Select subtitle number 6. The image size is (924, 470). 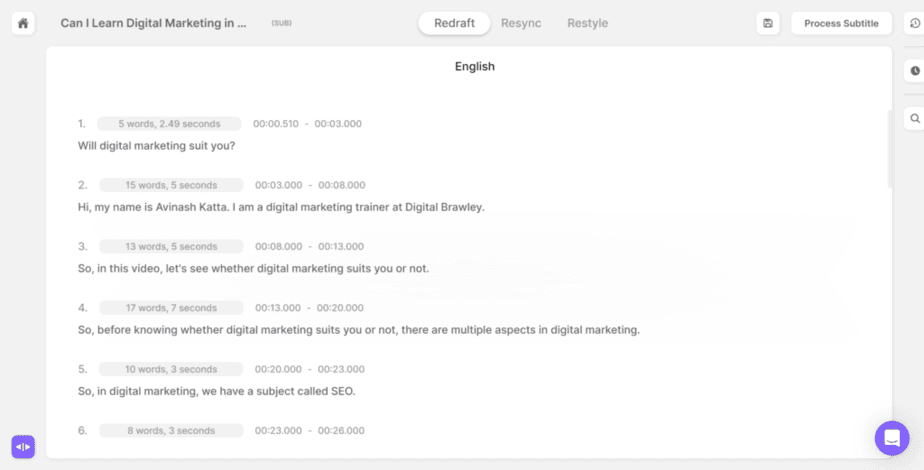(x=82, y=431)
